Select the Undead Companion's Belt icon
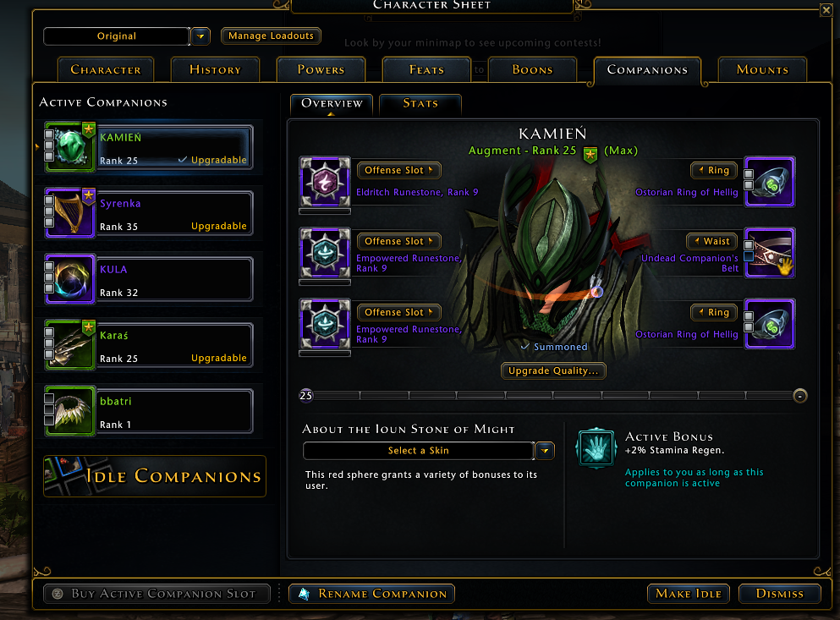840x620 pixels. [769, 253]
